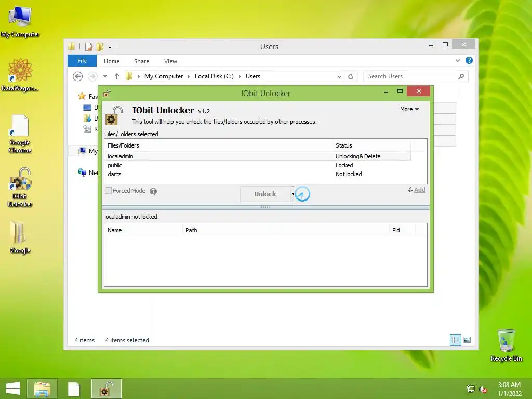Click the Search Users magnifier icon

pos(461,76)
